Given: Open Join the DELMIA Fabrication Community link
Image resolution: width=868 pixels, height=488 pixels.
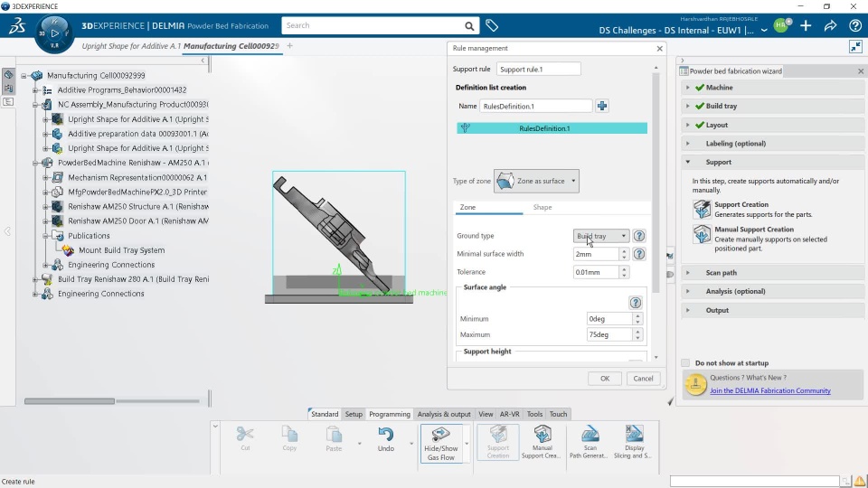Looking at the screenshot, I should [770, 390].
